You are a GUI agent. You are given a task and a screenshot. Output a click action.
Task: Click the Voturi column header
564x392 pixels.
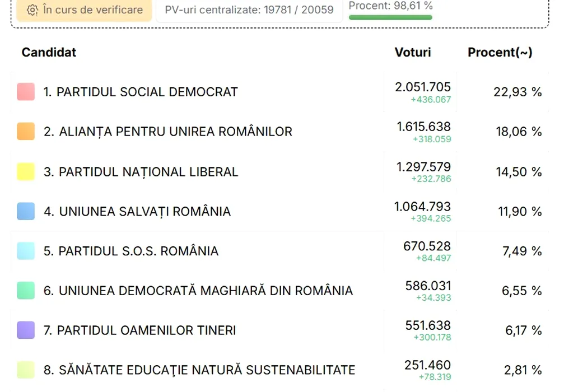(413, 52)
